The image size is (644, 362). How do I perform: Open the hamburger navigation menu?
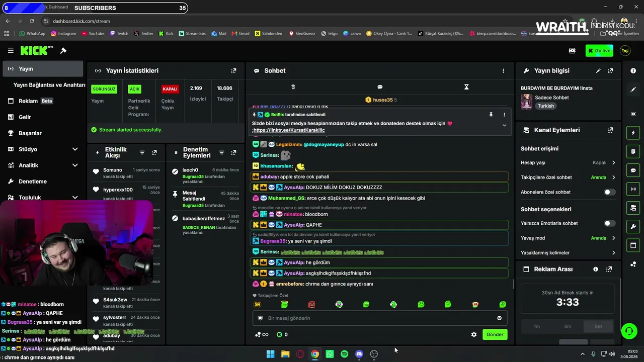pyautogui.click(x=11, y=51)
